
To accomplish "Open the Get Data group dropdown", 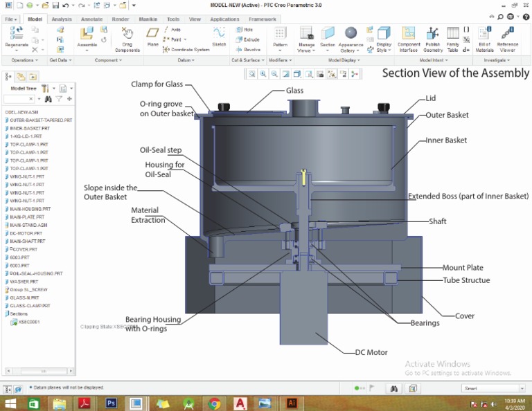I will (60, 60).
